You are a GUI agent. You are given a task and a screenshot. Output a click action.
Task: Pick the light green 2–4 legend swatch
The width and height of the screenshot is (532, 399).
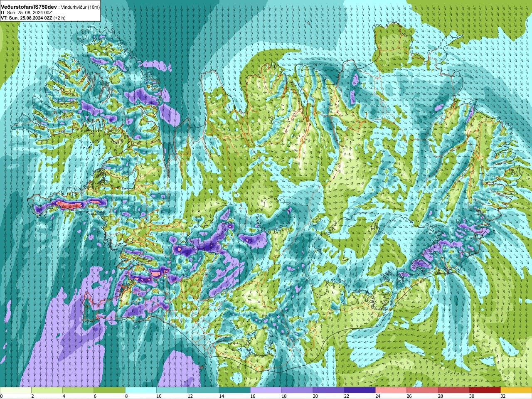click(x=47, y=390)
